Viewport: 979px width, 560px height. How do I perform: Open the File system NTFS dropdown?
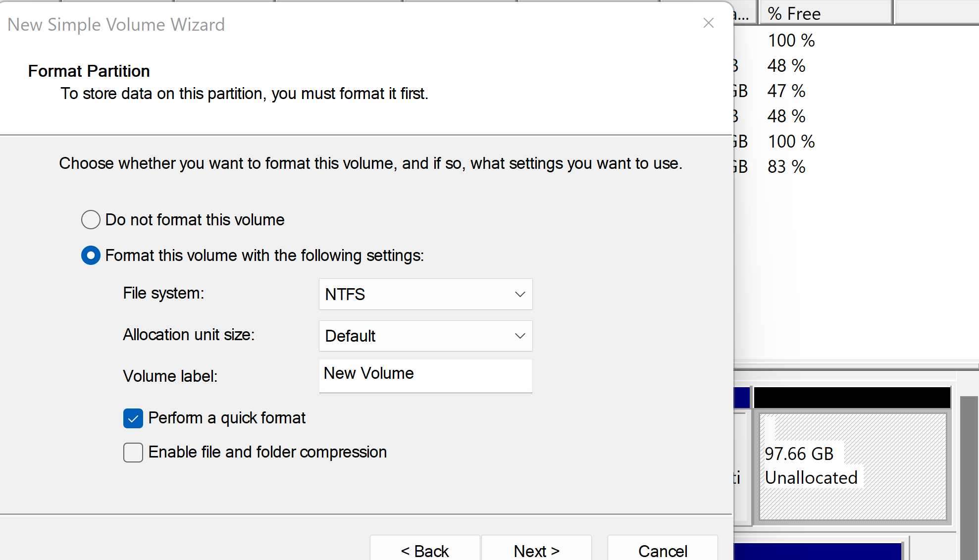pyautogui.click(x=425, y=294)
